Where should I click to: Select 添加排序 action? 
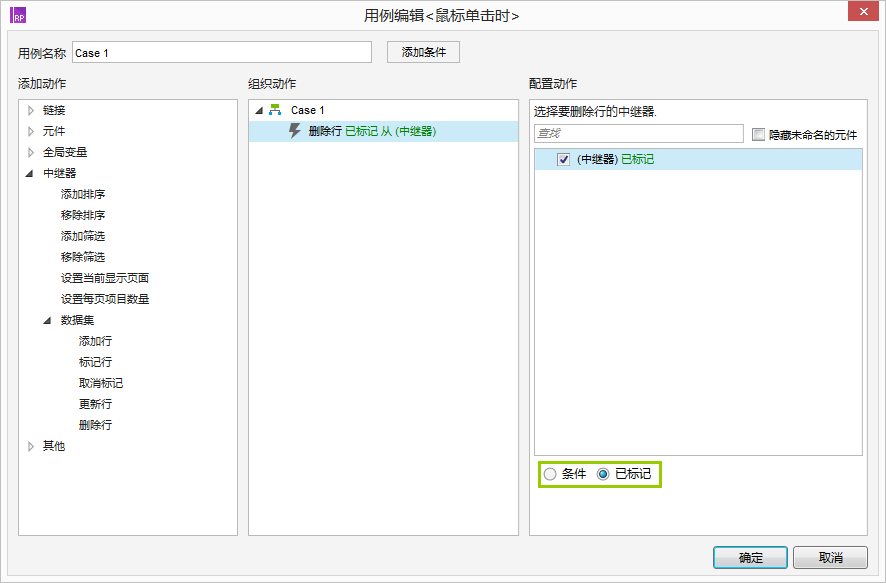coord(83,194)
